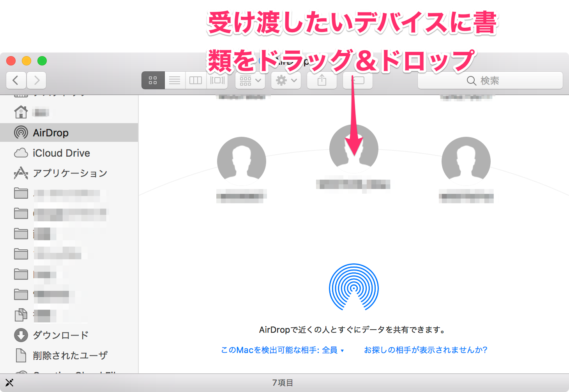
Task: Click the applications icon beside アプリケーション
Action: 21,173
